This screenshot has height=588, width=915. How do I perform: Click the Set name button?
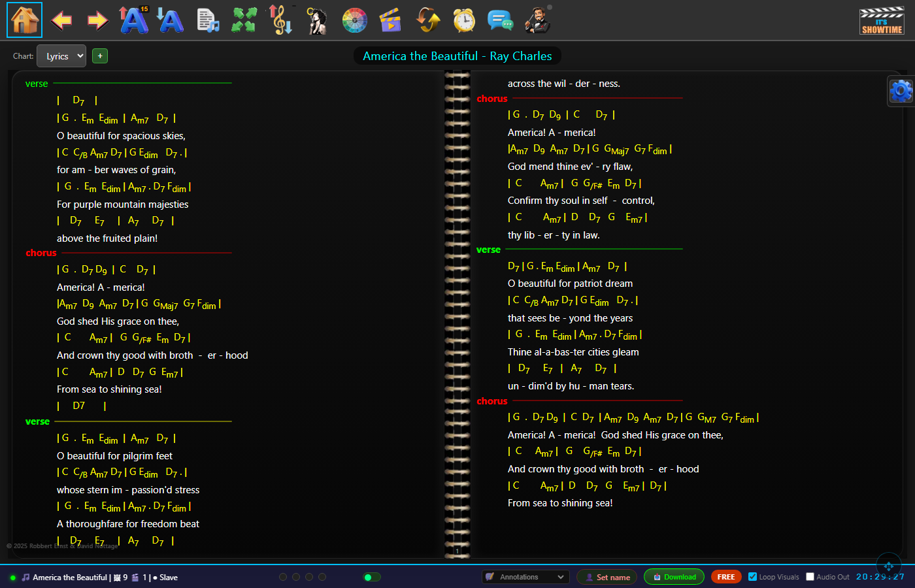[x=607, y=577]
